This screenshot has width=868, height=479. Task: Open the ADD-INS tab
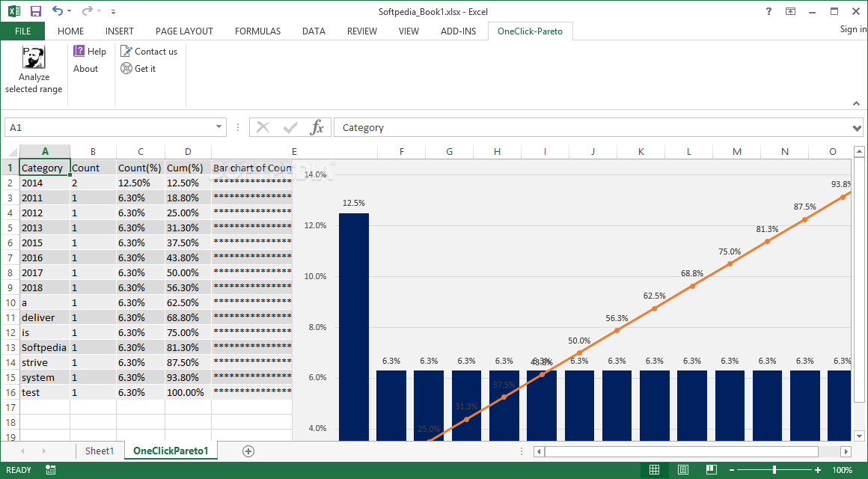click(x=459, y=31)
